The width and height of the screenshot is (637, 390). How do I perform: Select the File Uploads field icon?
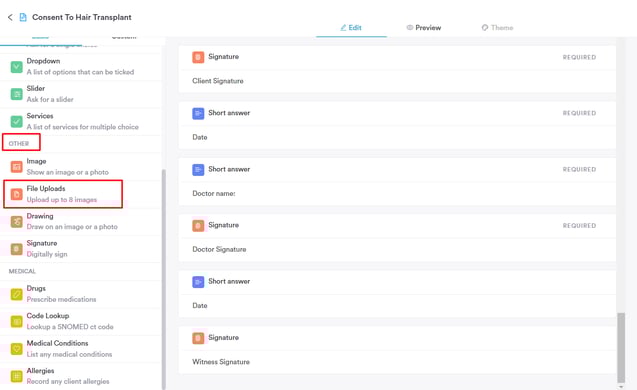17,194
